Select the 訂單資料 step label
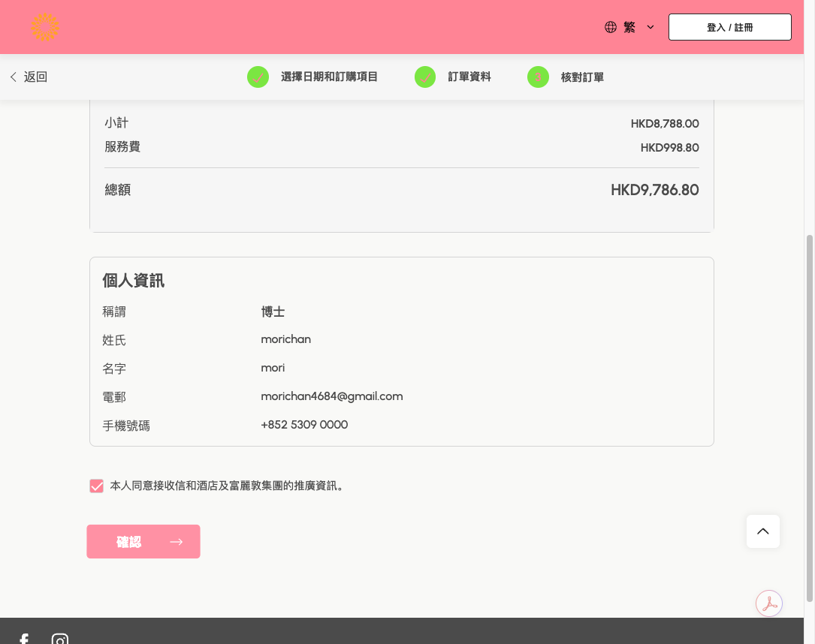This screenshot has width=815, height=644. [469, 77]
